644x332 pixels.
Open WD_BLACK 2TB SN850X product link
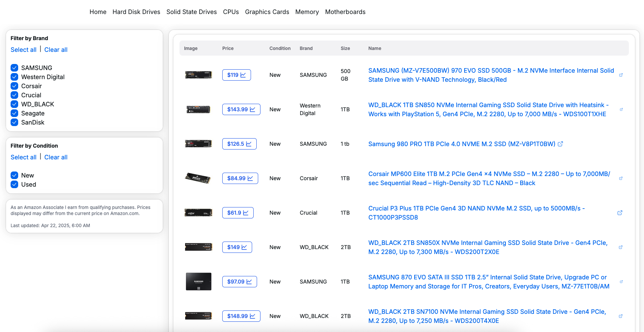point(488,247)
